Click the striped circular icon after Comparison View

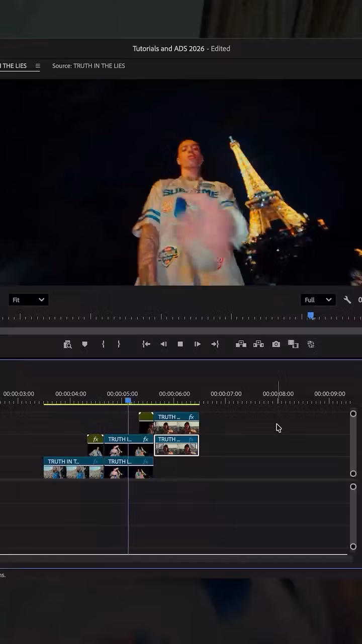pyautogui.click(x=311, y=344)
